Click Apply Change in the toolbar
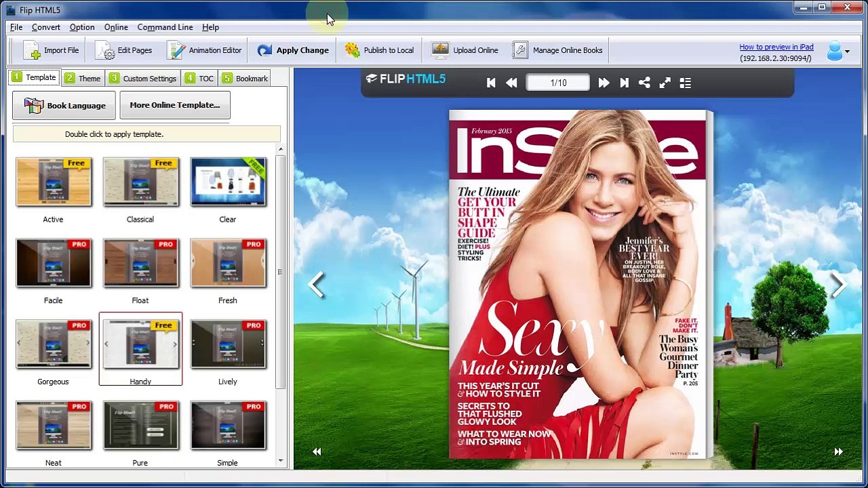 click(x=293, y=50)
